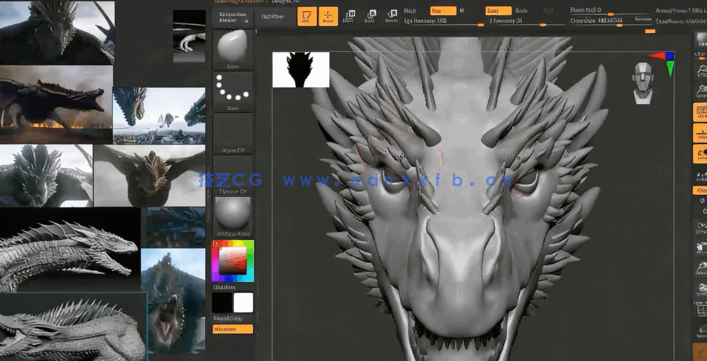Toggle PolyF polyframe grid icon
The height and width of the screenshot is (361, 707).
coord(701,309)
